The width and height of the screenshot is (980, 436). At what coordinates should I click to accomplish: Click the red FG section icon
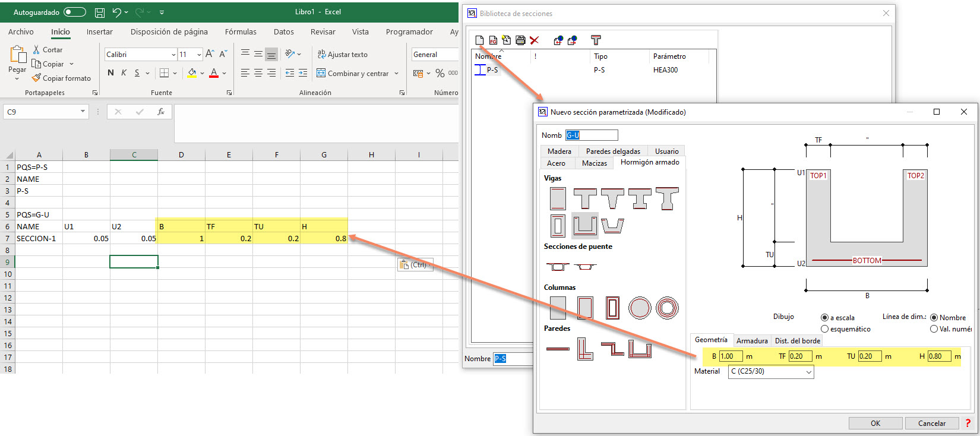(x=493, y=40)
